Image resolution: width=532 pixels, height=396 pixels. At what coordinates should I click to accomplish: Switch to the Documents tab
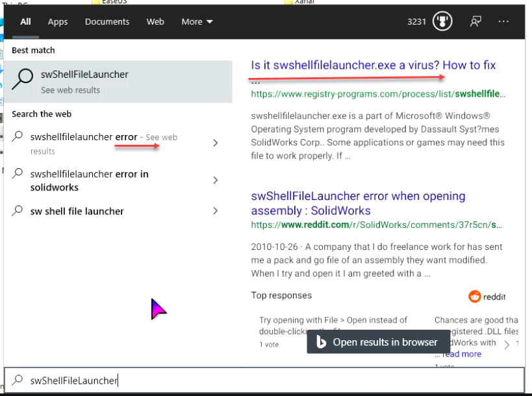pos(107,21)
